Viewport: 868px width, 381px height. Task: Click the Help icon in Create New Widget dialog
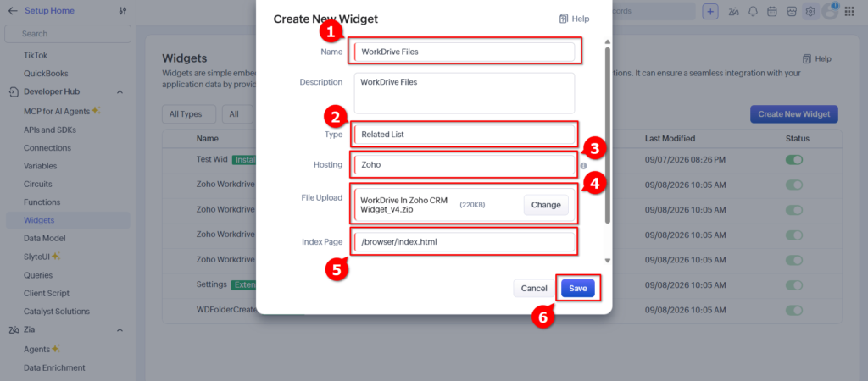564,19
